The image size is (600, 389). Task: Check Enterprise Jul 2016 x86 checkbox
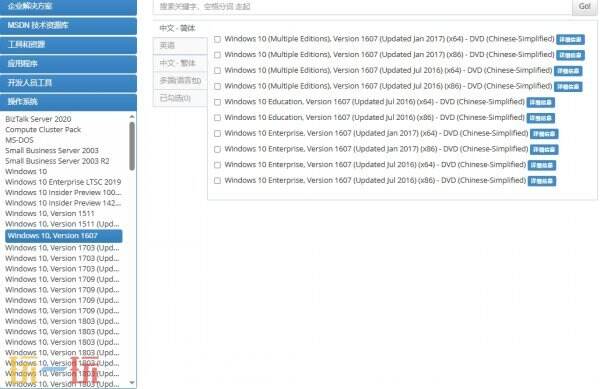[x=217, y=181]
